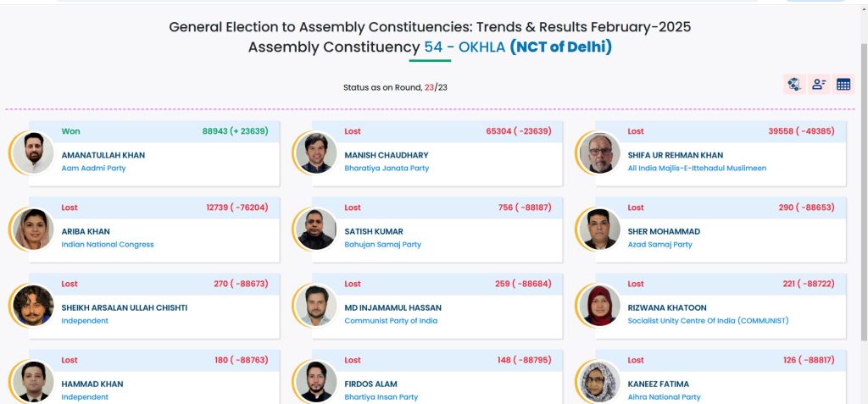
Task: Click the NCT of Delhi state text
Action: point(560,47)
